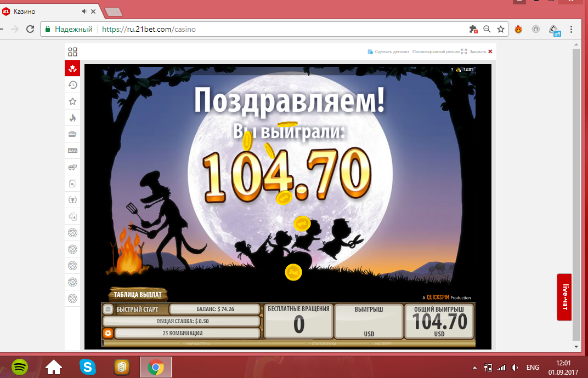The height and width of the screenshot is (378, 588).
Task: Open network signal icon in tray
Action: point(501,368)
